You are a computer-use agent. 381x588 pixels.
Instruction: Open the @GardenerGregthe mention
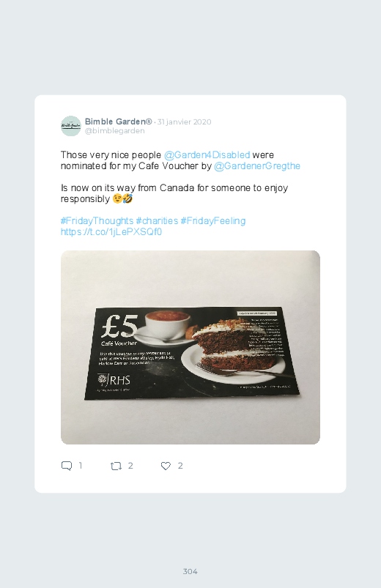point(257,165)
